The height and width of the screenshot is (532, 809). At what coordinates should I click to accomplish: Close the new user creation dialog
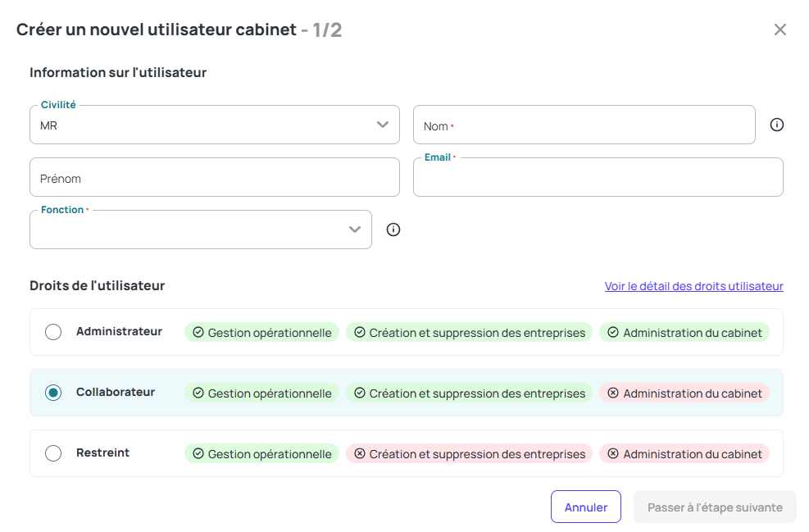(x=780, y=30)
